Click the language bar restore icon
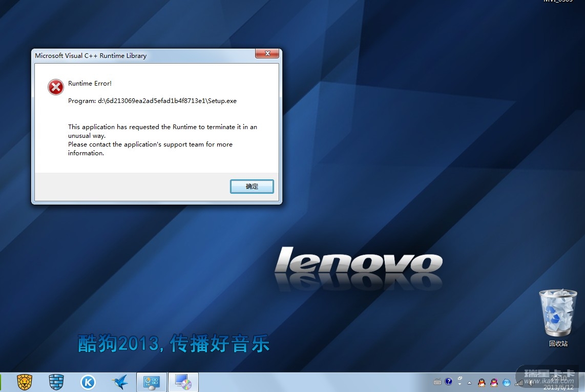Screen dimensions: 585x392 point(460,378)
